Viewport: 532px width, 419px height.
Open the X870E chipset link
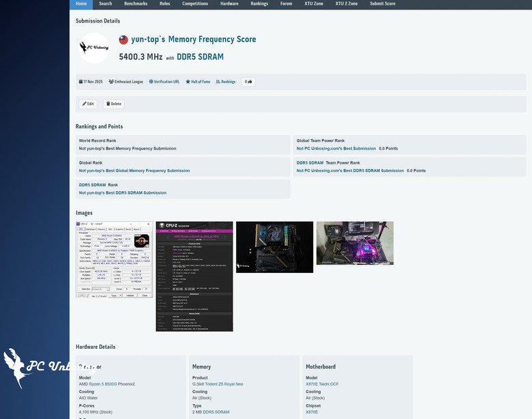point(312,412)
